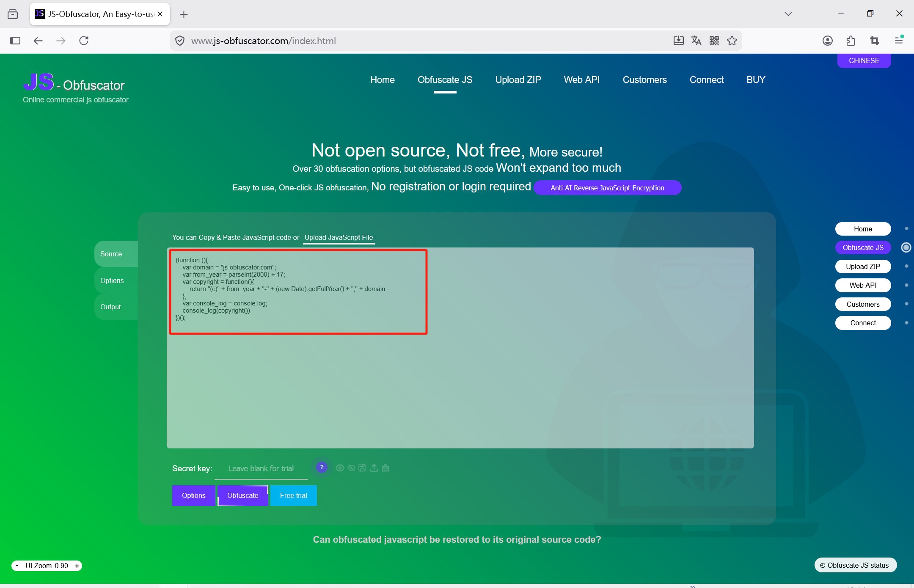Jump to Customers in the floating side menu

point(863,304)
